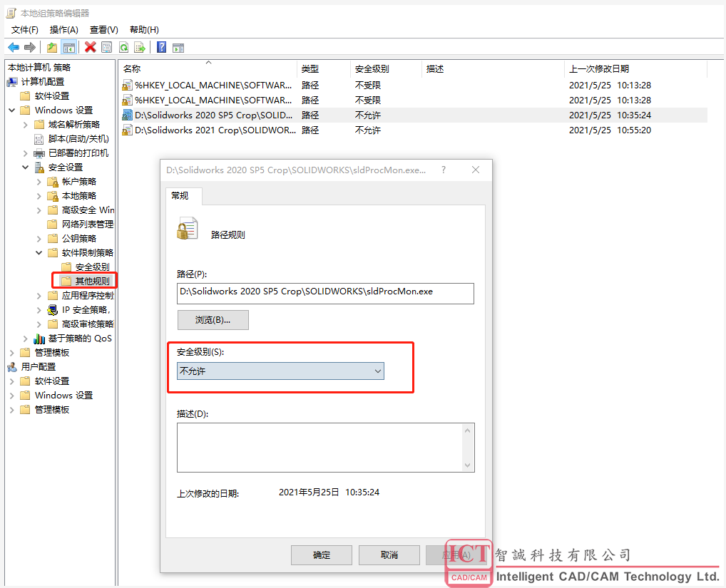Expand the 公钥策略 node
This screenshot has height=588, width=726.
tap(39, 239)
